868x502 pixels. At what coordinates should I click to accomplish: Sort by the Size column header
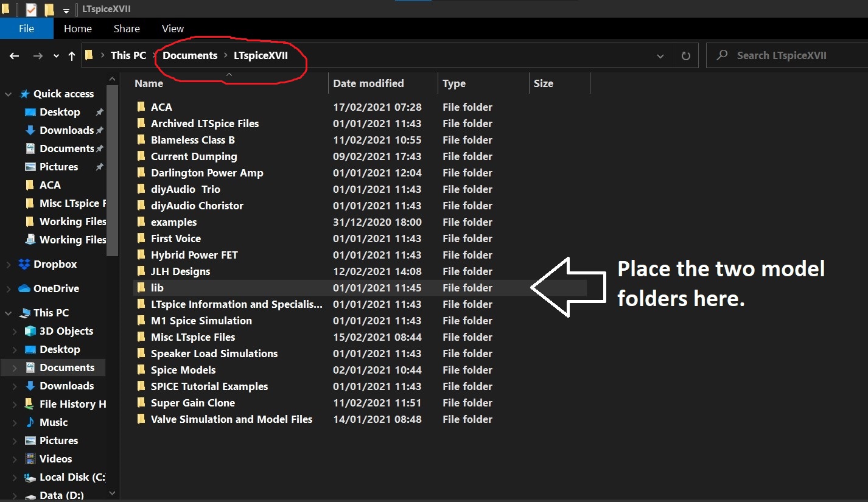[544, 83]
